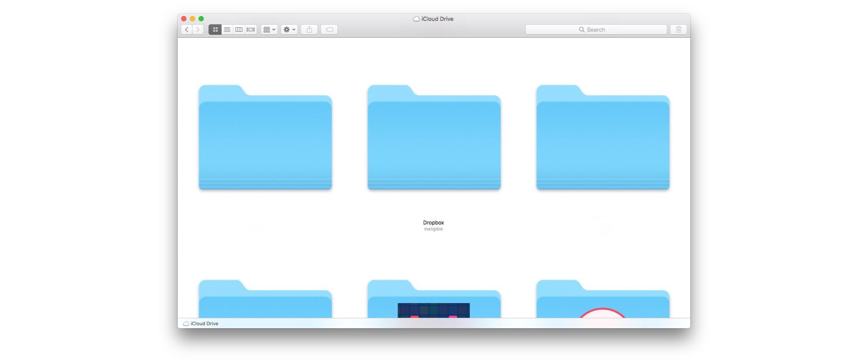Viewport: 868px width, 363px height.
Task: Click the "Ineligible" status text under Dropbox
Action: pos(434,229)
